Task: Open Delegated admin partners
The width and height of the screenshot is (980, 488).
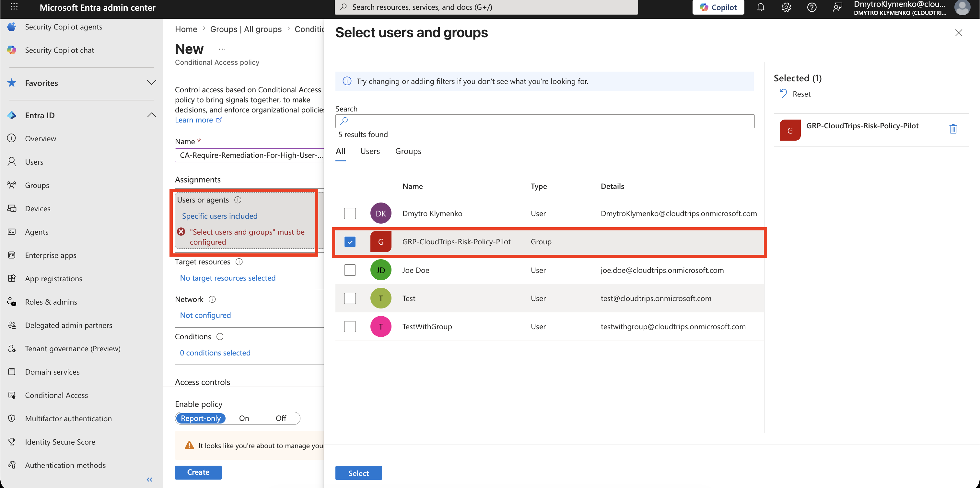Action: coord(68,325)
